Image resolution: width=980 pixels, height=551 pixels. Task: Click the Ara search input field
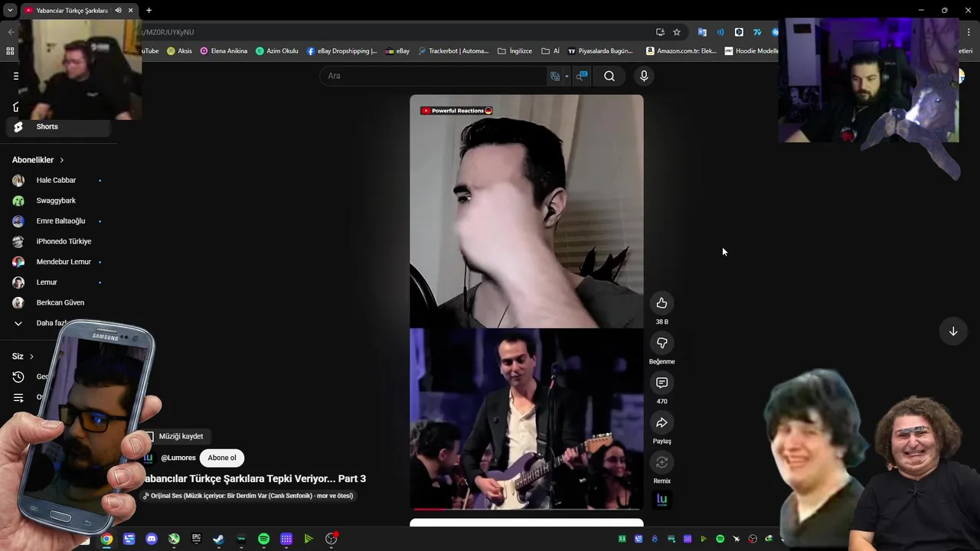433,76
